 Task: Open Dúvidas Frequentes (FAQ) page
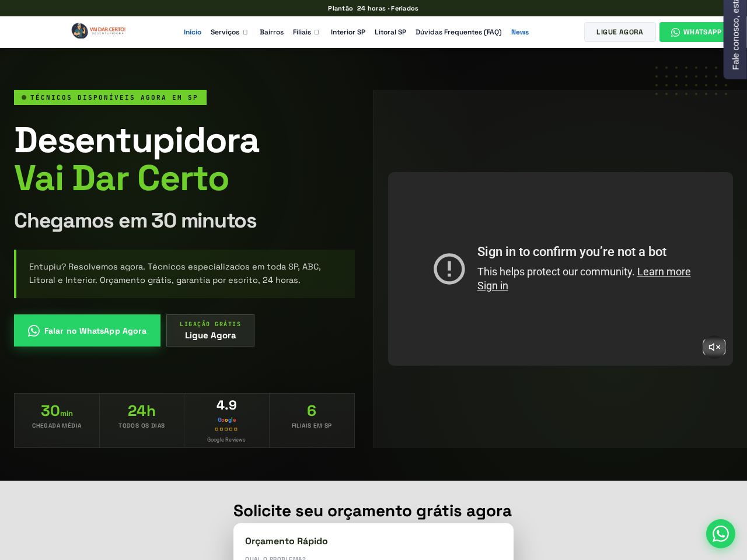point(459,32)
